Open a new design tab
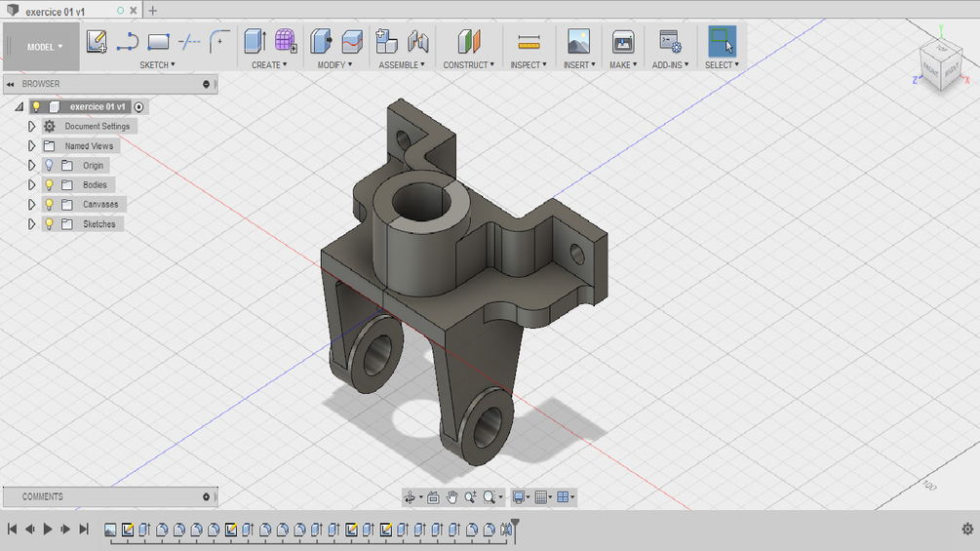 click(152, 11)
